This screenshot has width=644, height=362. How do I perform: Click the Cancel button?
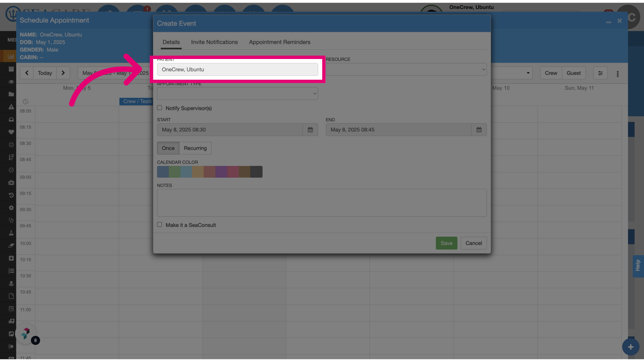coord(474,243)
